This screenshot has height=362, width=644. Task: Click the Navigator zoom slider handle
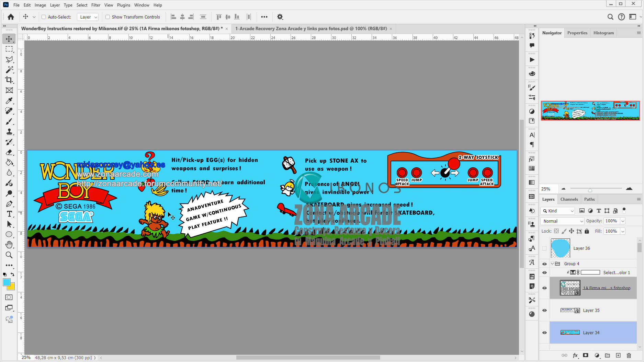[590, 190]
